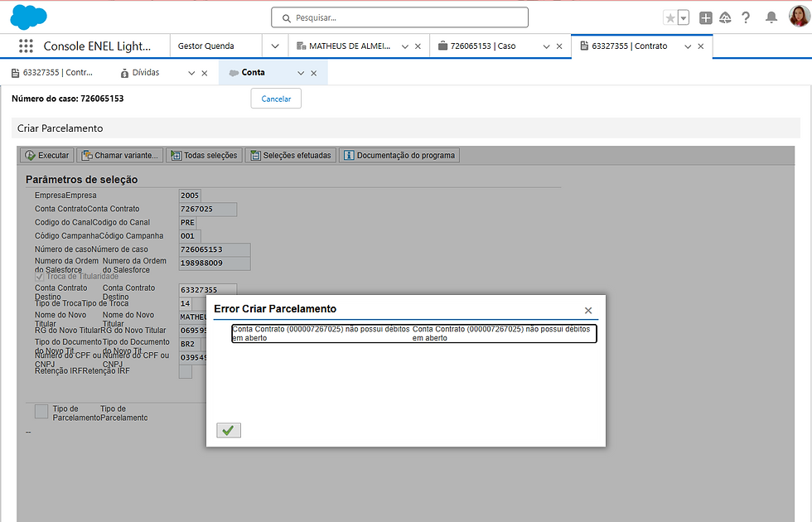The height and width of the screenshot is (522, 812).
Task: Open the 63327355 | Contrato tab options chevron
Action: point(688,46)
